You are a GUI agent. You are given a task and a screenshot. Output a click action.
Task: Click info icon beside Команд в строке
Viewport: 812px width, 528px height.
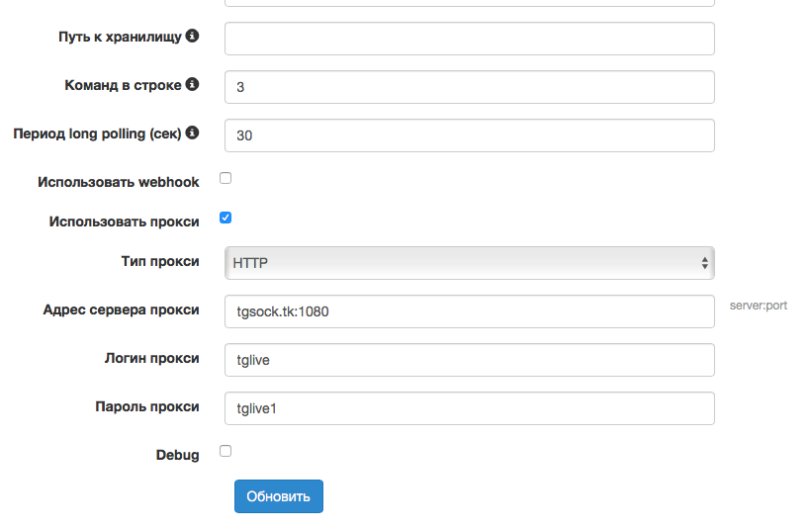coord(193,84)
